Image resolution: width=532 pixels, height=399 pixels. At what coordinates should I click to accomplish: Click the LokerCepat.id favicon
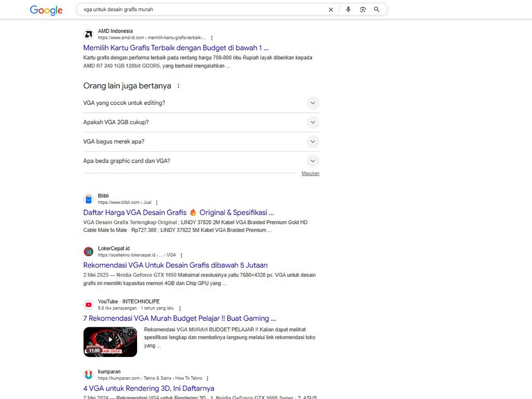point(88,252)
